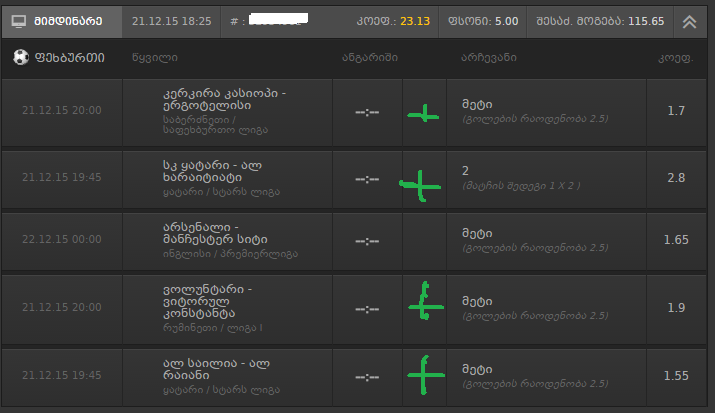This screenshot has height=413, width=715.
Task: Open match სკ ყატარი - ალ ხარაიტიატი
Action: click(x=212, y=171)
